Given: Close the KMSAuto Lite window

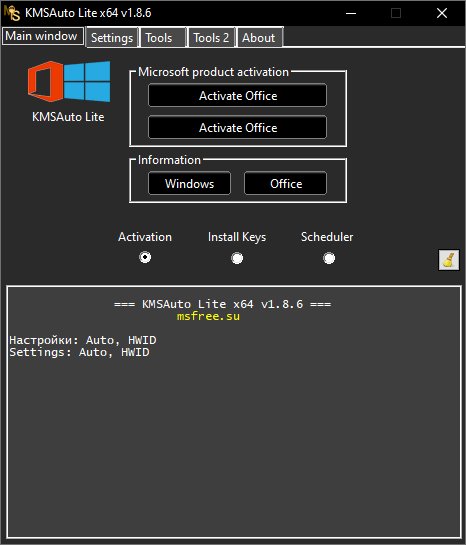Looking at the screenshot, I should point(442,13).
